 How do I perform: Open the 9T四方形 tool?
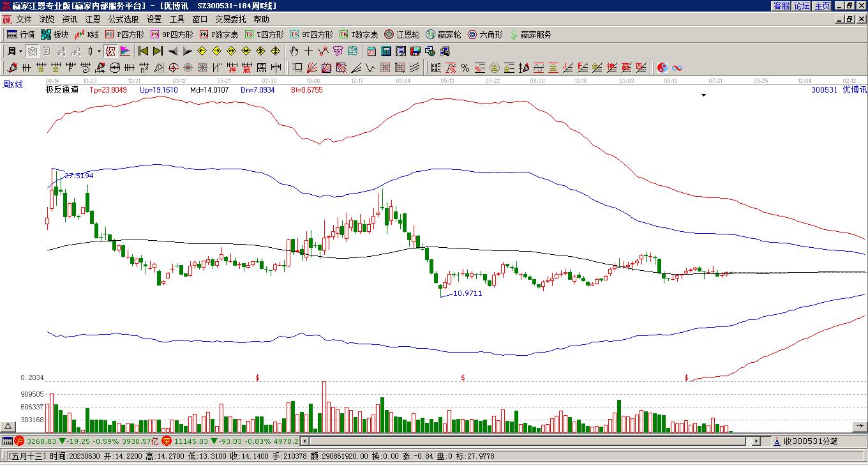(311, 34)
